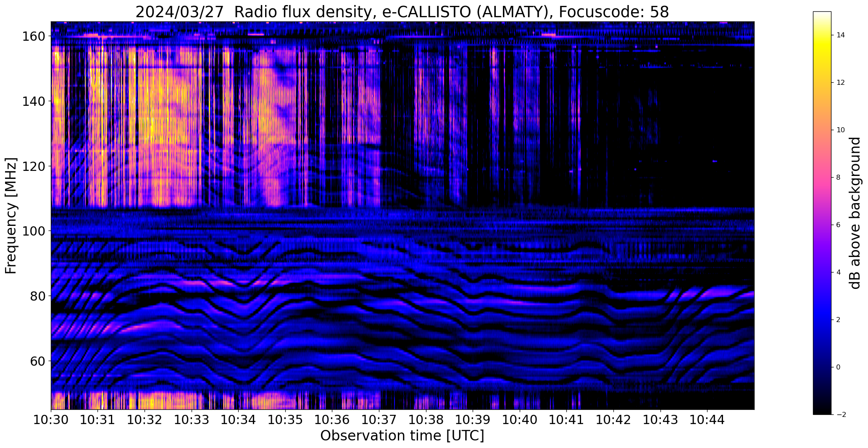
Task: Select the 10:31 time tick label
Action: point(98,420)
